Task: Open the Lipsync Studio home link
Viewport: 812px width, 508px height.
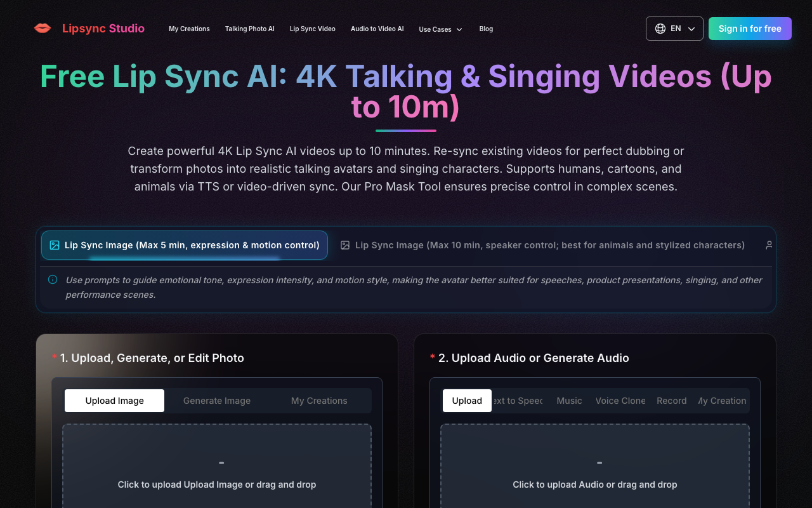Action: (x=89, y=29)
